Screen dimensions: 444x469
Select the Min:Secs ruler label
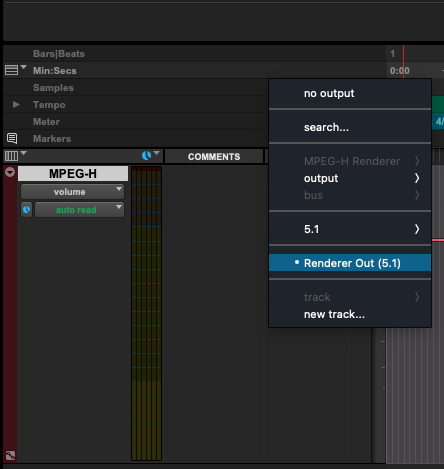[x=55, y=71]
